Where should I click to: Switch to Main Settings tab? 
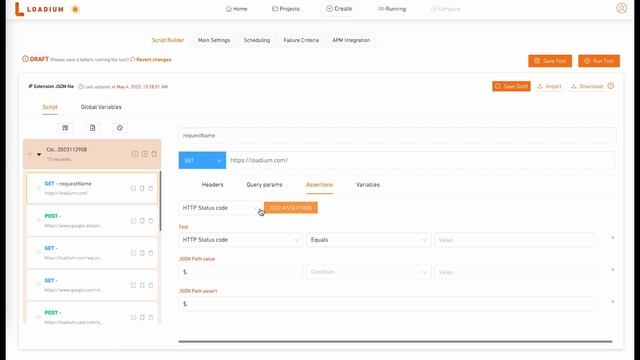214,40
